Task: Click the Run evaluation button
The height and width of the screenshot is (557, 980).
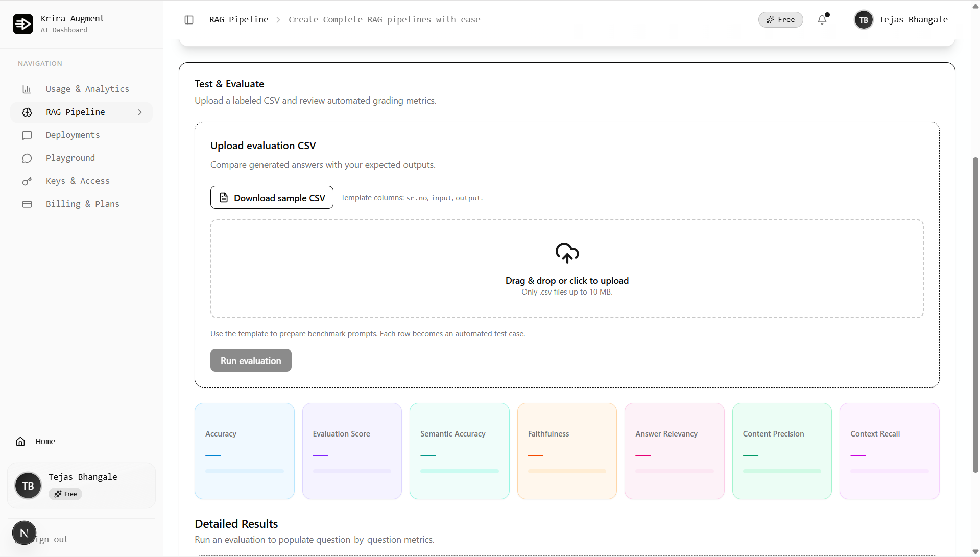Action: pos(251,360)
